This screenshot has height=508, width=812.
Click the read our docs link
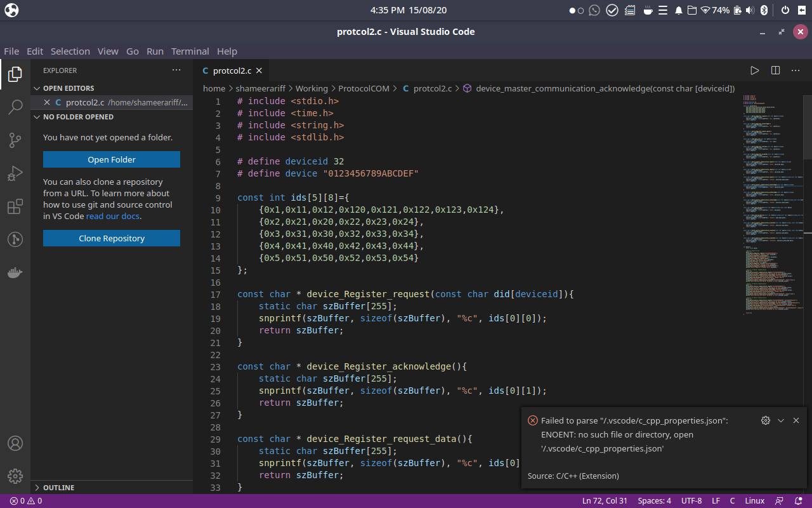(112, 216)
